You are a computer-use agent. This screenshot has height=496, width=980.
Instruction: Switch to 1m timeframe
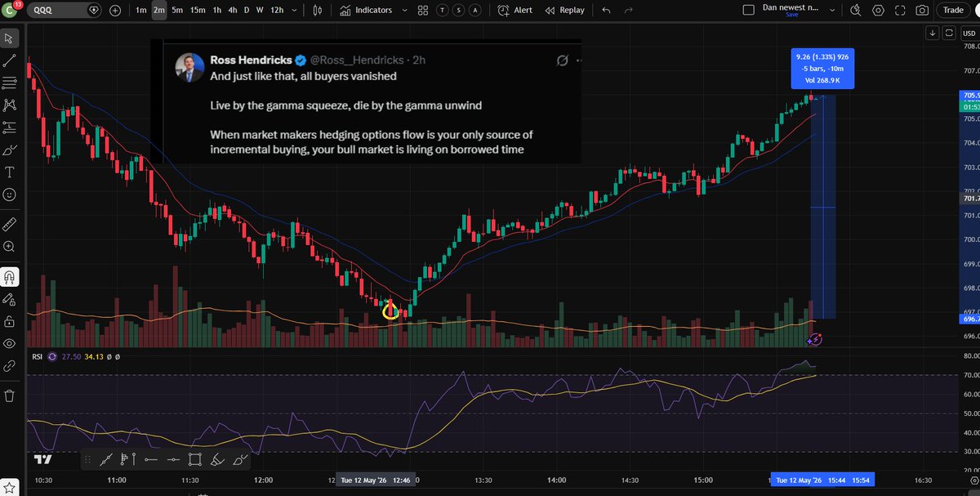click(141, 10)
